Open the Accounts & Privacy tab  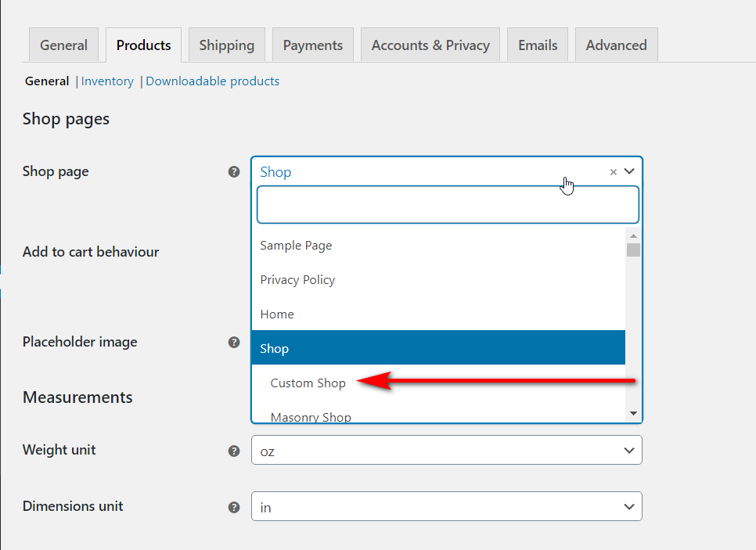tap(430, 45)
